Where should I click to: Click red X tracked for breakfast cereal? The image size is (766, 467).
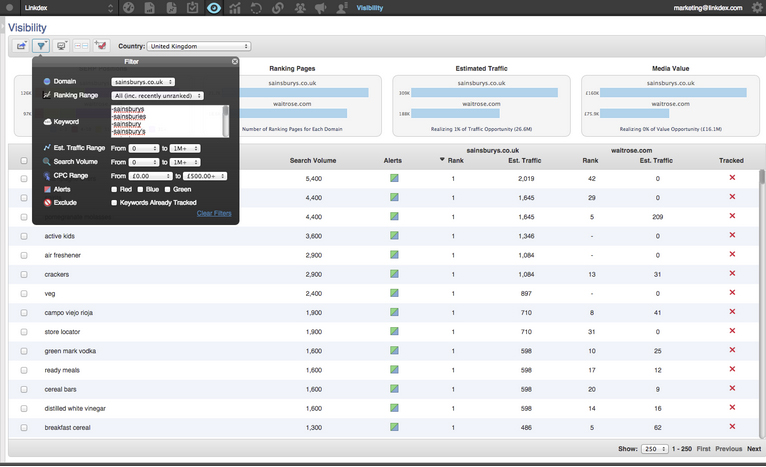coord(732,426)
